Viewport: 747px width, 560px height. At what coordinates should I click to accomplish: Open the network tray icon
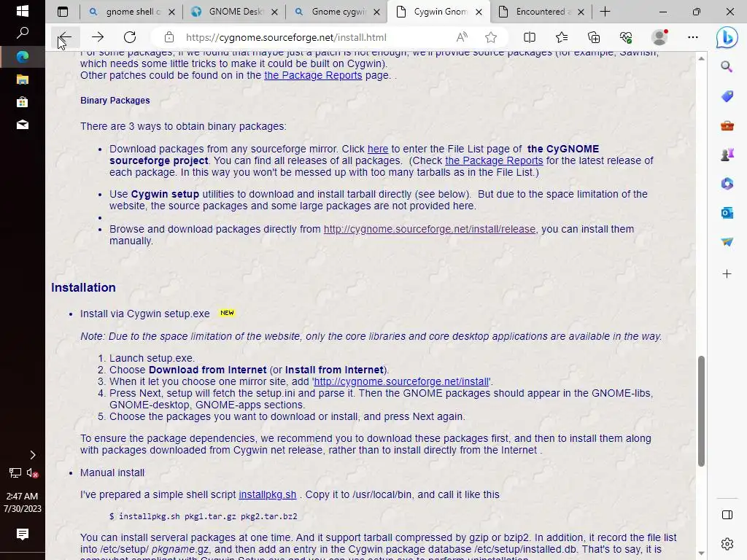[x=15, y=472]
